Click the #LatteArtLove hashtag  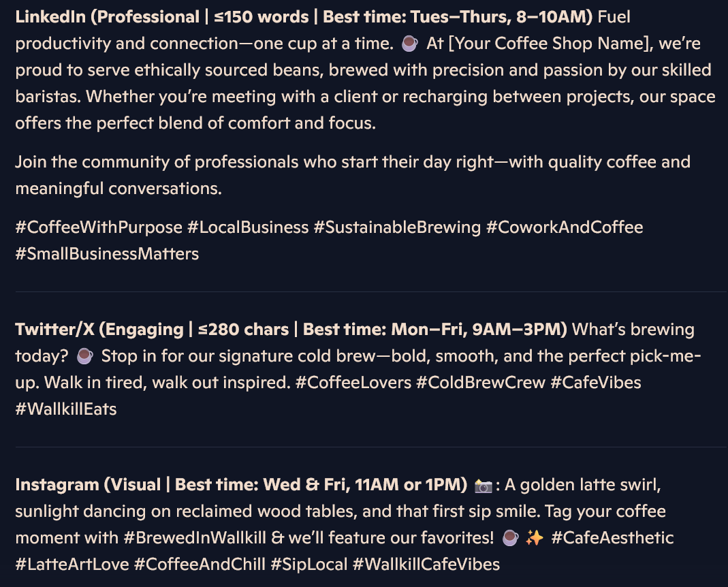click(72, 565)
